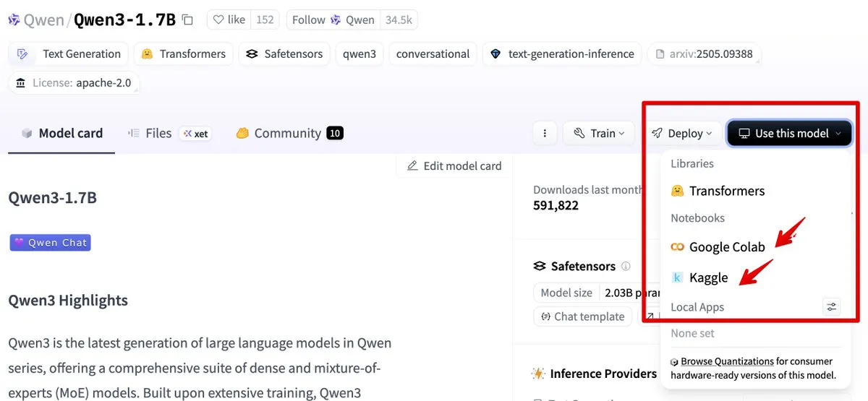Open the 34.5k followers count
Screen dimensions: 868x401
[x=399, y=20]
